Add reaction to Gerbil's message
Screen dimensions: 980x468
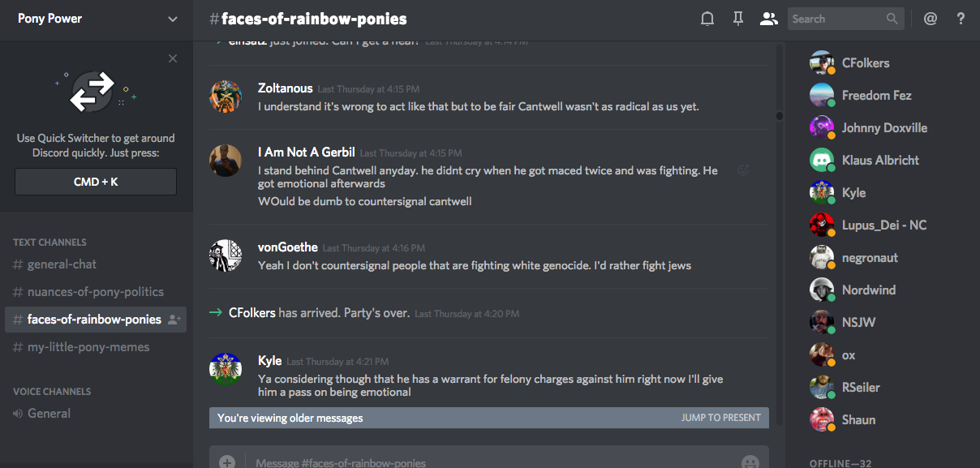pos(742,170)
